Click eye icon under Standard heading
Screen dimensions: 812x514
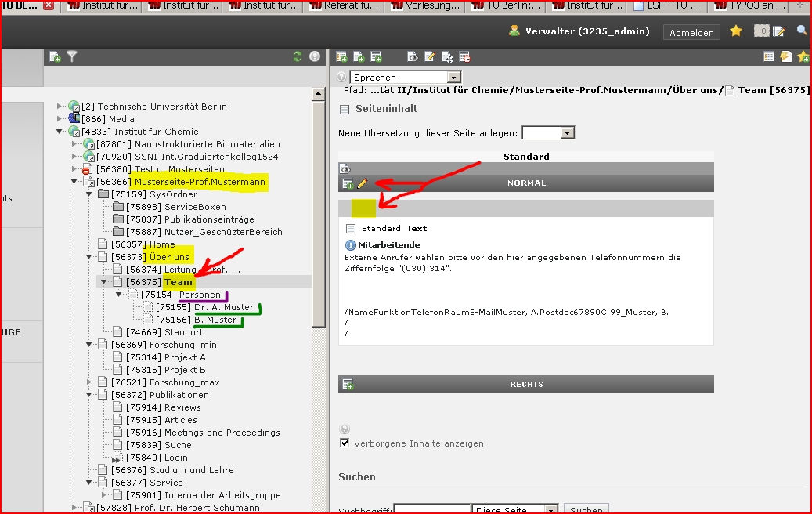click(x=345, y=168)
